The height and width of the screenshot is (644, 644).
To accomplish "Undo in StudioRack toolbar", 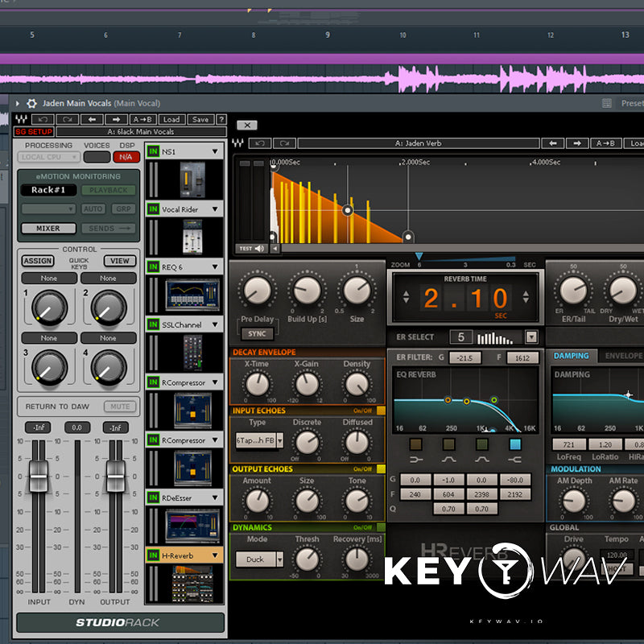I will pyautogui.click(x=43, y=119).
